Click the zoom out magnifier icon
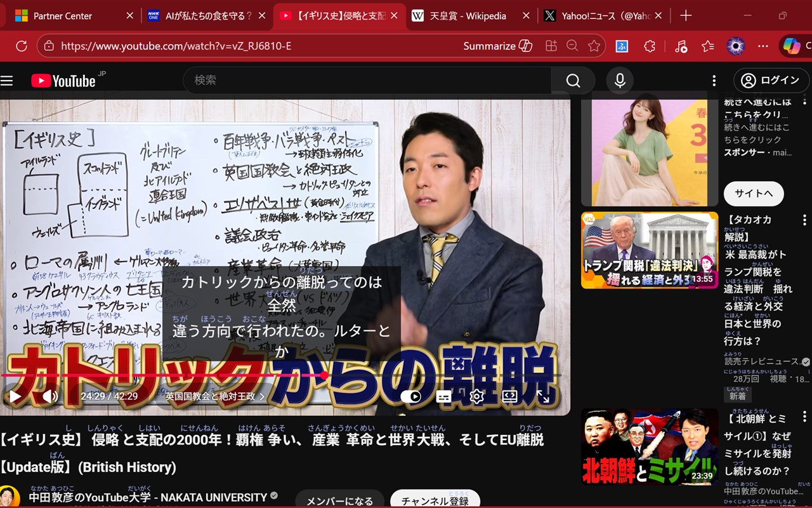 pyautogui.click(x=572, y=46)
